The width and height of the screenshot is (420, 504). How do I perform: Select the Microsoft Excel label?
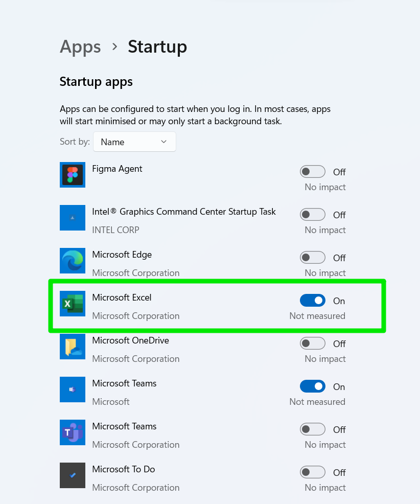point(122,297)
